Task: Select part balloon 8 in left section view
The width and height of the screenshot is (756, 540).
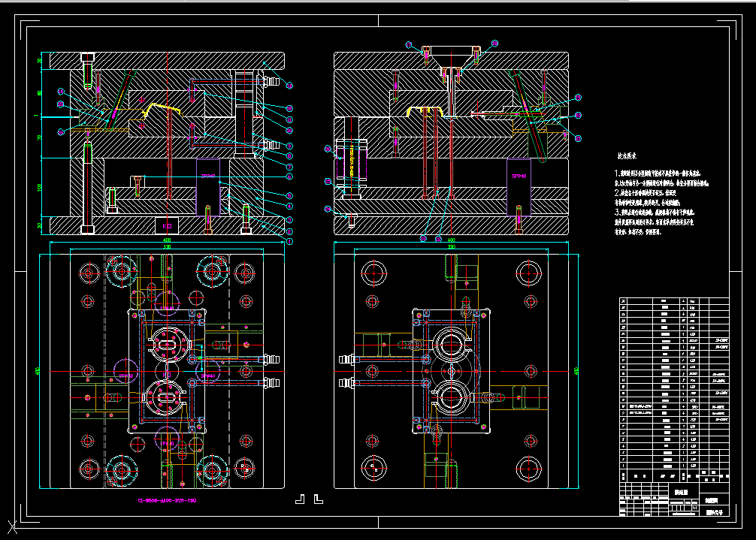Action: 290,156
